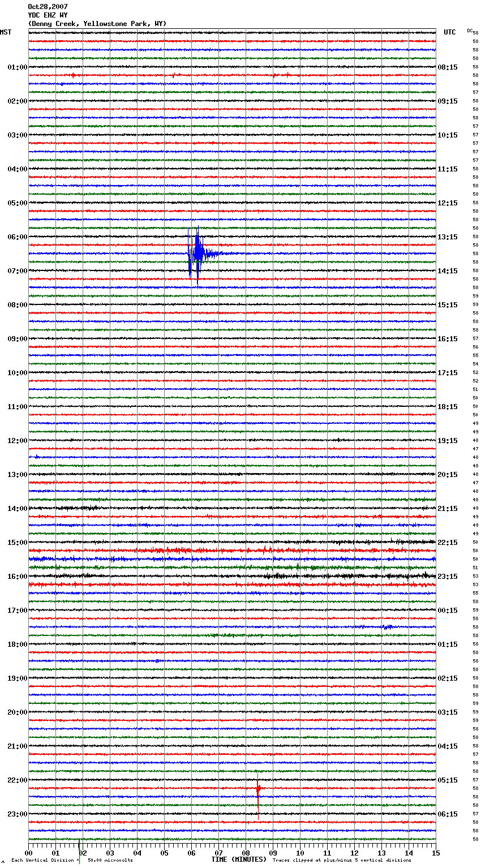The width and height of the screenshot is (481, 868).
Task: Click the 23:15 UTC time label
Action: [448, 577]
